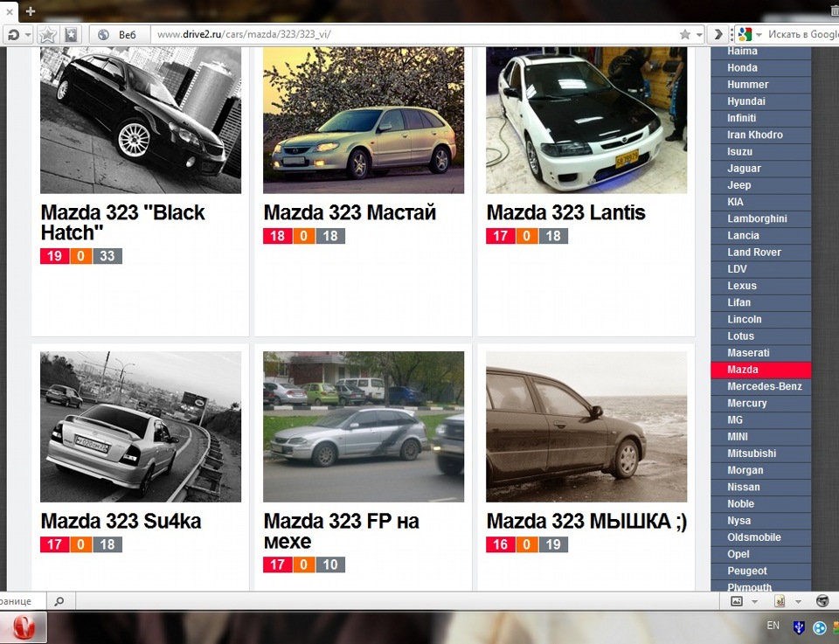Click the grey 10 badge under FP на мехе

pyautogui.click(x=330, y=564)
